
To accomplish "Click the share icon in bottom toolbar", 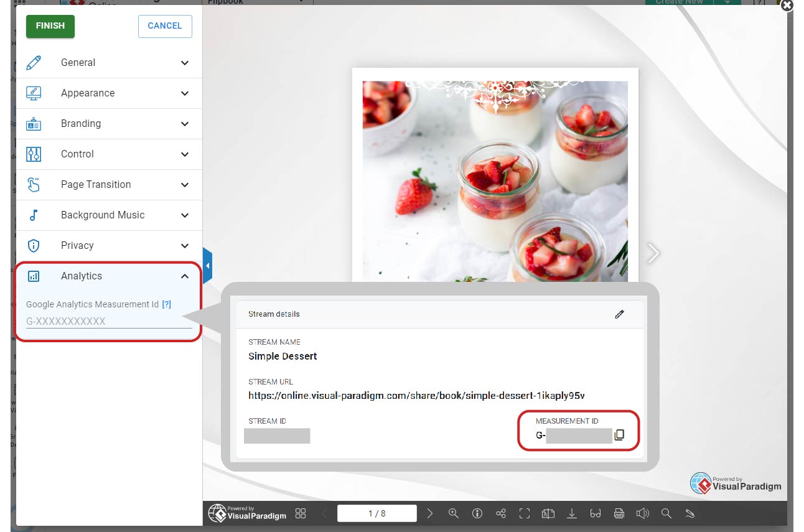I will 501,513.
